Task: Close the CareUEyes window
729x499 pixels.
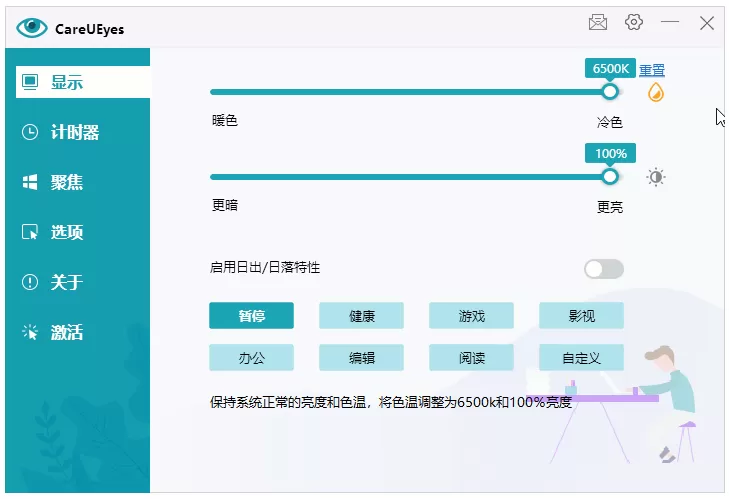Action: point(707,22)
